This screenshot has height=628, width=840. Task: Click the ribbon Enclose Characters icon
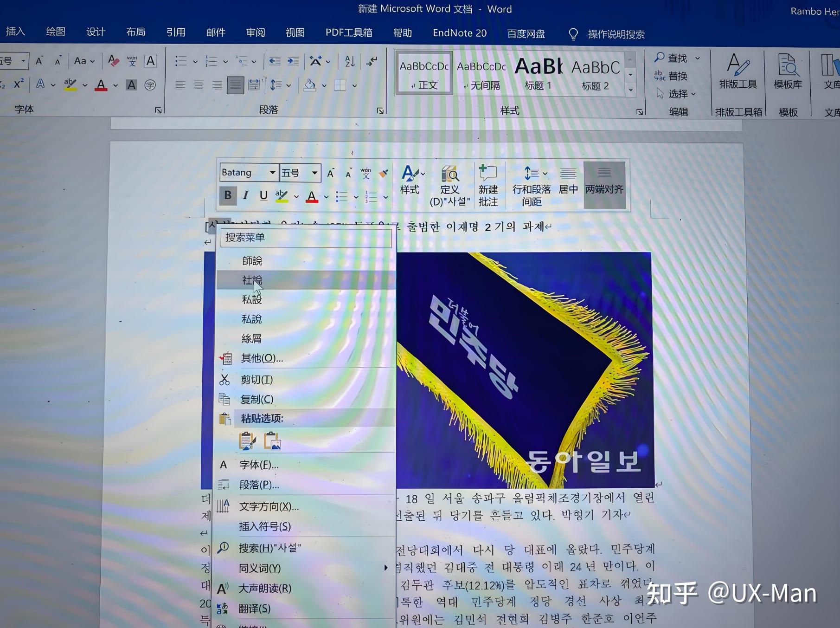coord(150,85)
